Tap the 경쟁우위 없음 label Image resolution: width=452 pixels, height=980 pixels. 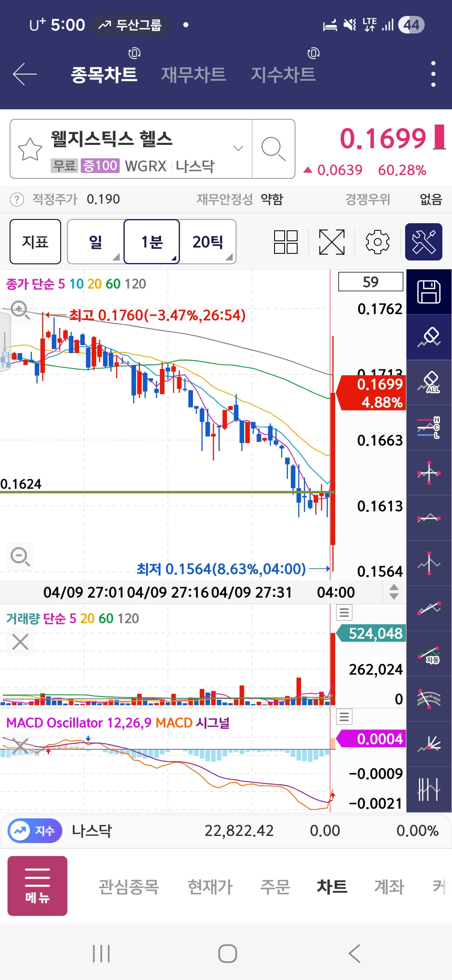pos(393,199)
